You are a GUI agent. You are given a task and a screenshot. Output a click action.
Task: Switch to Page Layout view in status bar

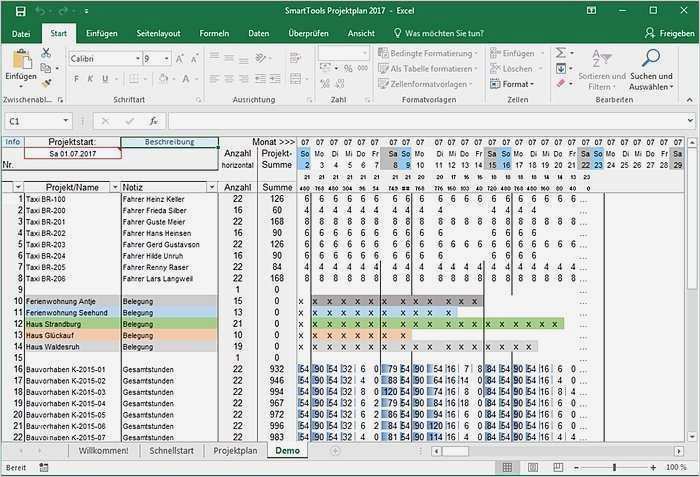pyautogui.click(x=533, y=467)
